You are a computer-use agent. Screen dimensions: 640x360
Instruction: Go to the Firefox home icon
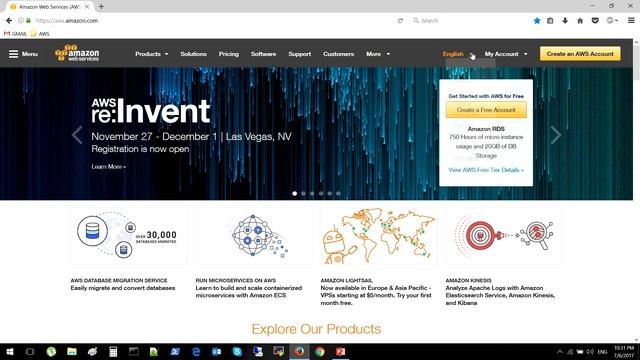point(580,20)
